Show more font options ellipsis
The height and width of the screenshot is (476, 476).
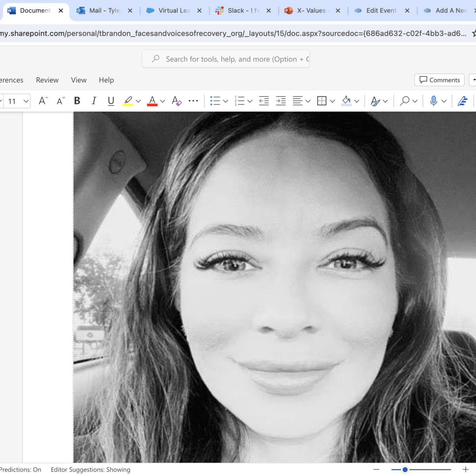click(x=193, y=101)
